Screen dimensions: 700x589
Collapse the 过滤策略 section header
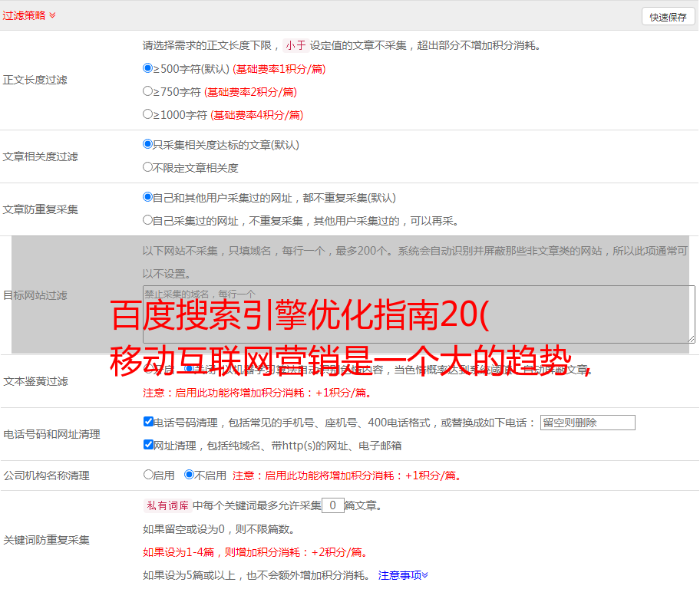click(29, 15)
